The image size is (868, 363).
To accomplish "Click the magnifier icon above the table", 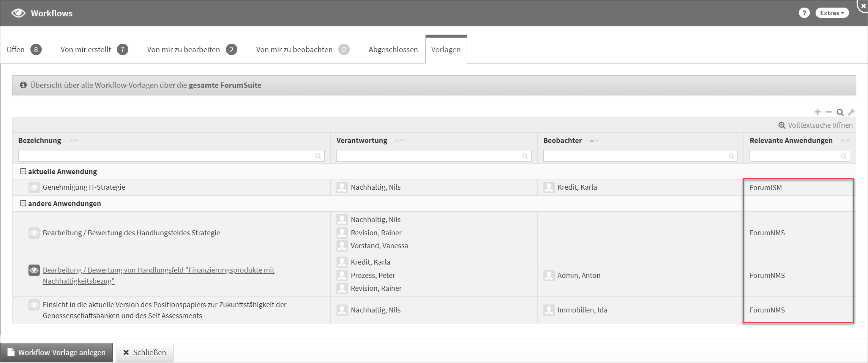I will pyautogui.click(x=840, y=112).
